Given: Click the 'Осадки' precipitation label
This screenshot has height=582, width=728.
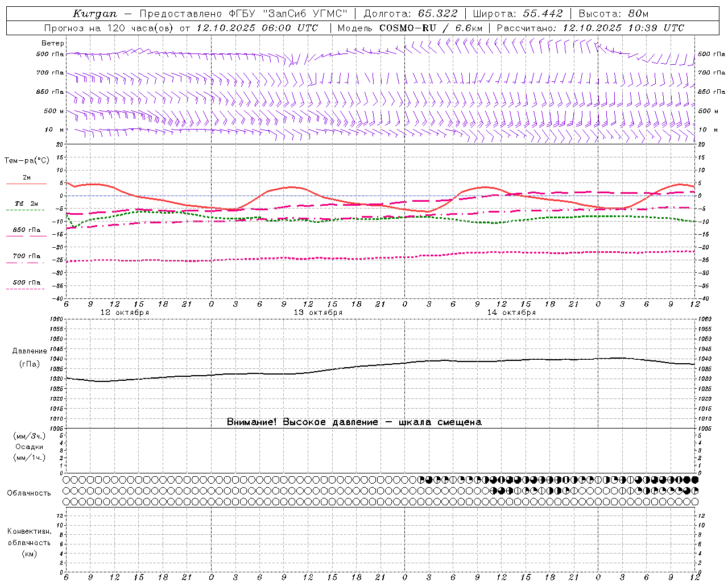Looking at the screenshot, I should tap(30, 447).
